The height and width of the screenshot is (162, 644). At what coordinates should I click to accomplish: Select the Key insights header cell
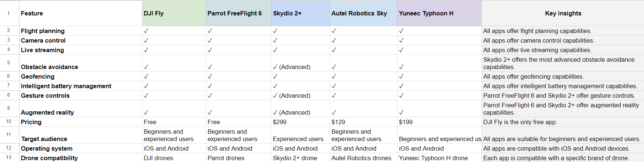[x=563, y=13]
